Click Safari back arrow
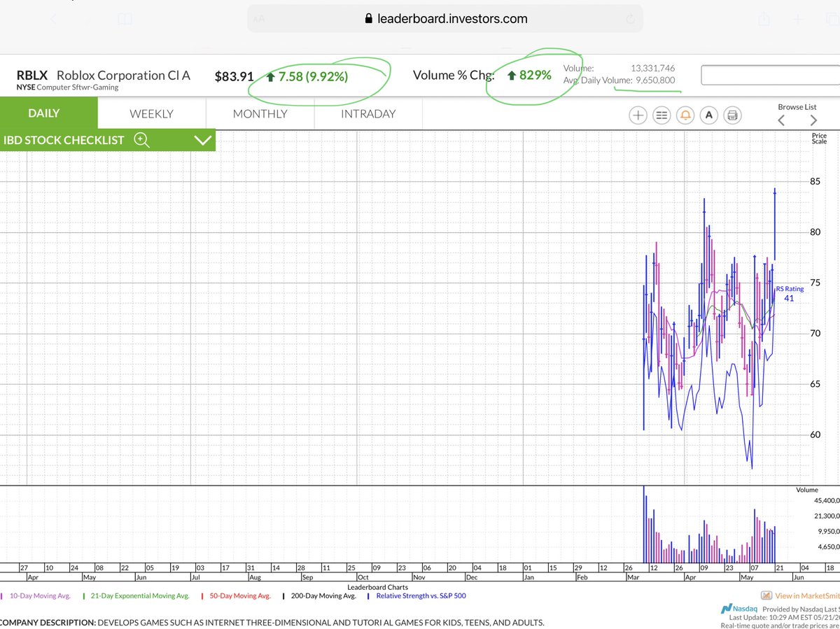 point(55,19)
